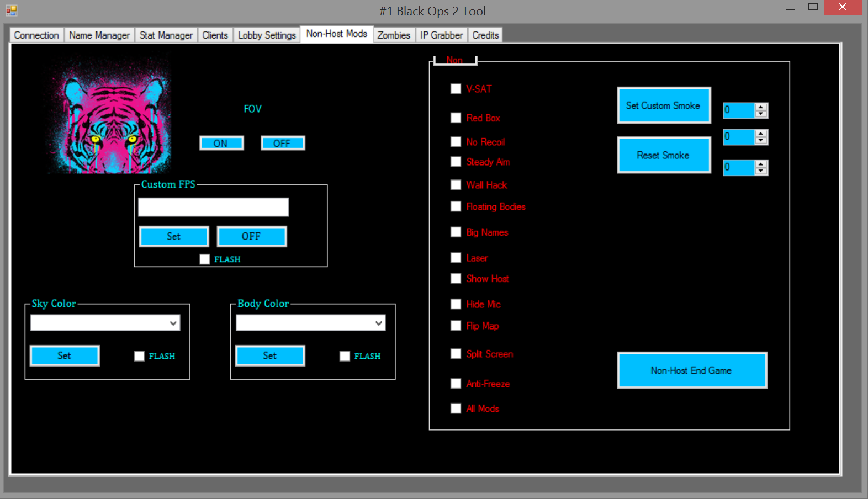The height and width of the screenshot is (499, 868).
Task: Click Set Custom Smoke button
Action: click(664, 105)
